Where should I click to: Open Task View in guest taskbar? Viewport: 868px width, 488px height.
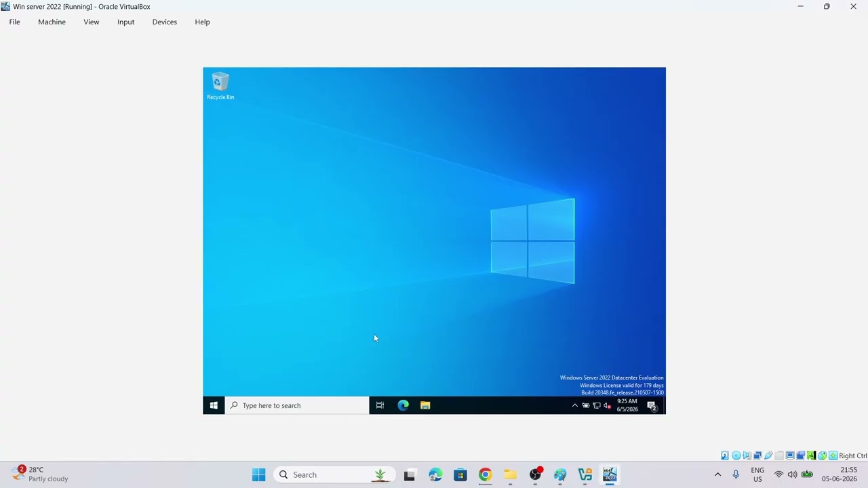[380, 405]
